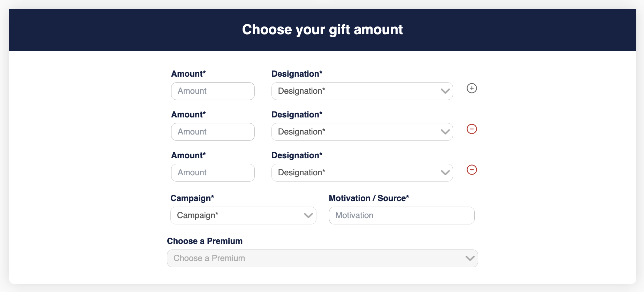644x292 pixels.
Task: Click the Choose a Premium label text
Action: pyautogui.click(x=205, y=241)
